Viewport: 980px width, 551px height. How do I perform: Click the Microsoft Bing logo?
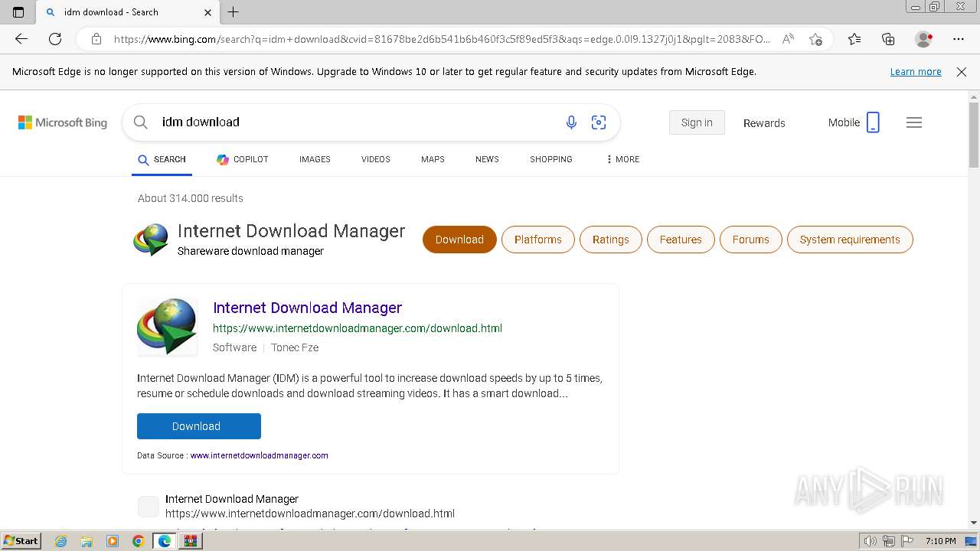[x=63, y=122]
